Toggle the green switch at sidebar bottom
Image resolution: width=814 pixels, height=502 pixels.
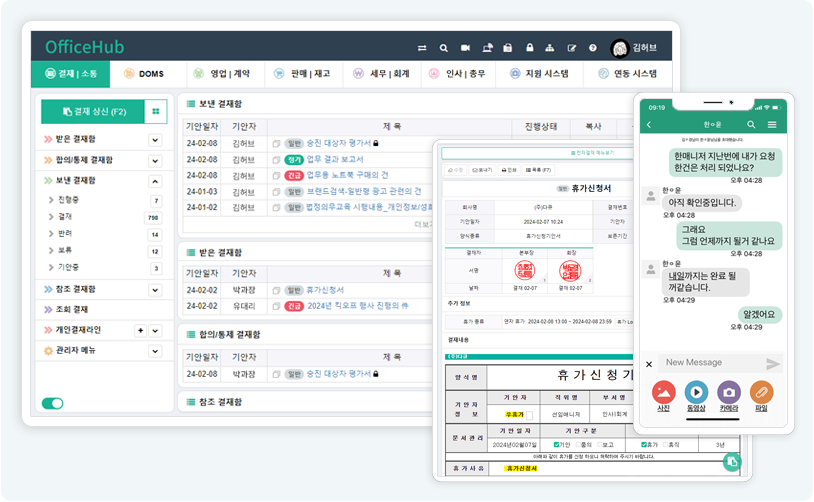pyautogui.click(x=52, y=403)
